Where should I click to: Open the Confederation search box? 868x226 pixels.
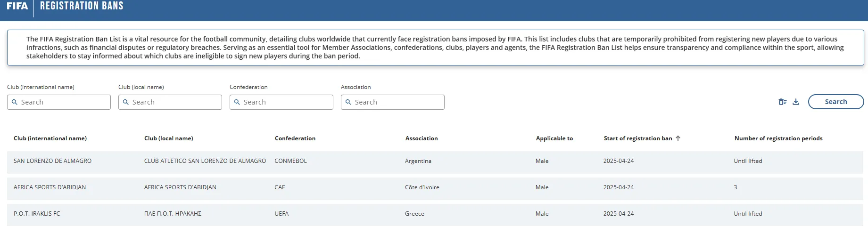[286, 102]
